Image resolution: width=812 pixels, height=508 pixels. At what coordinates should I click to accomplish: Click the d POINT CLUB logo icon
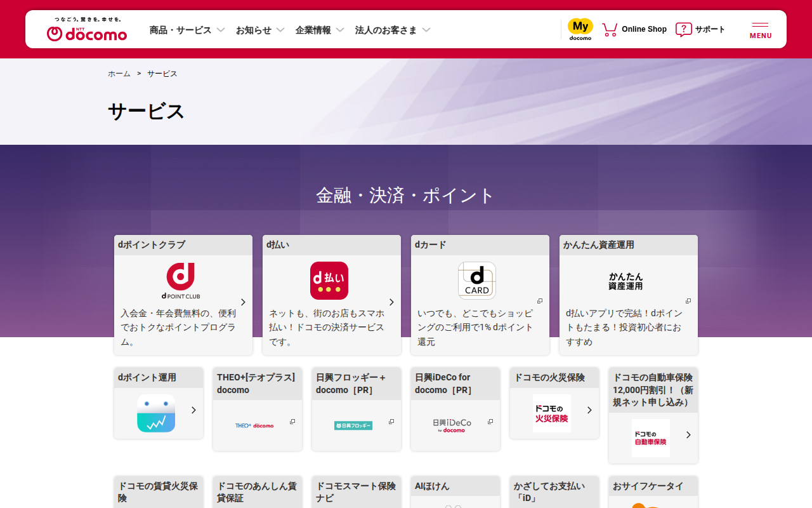181,281
